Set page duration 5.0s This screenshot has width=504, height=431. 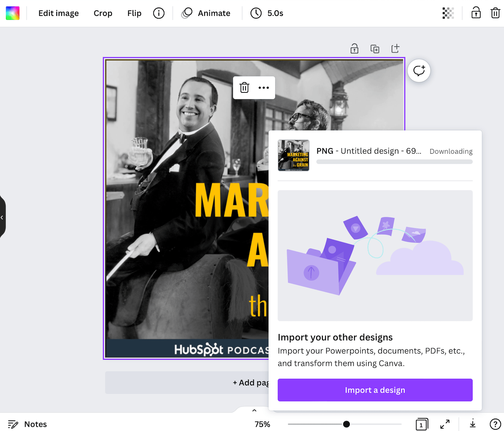[267, 13]
